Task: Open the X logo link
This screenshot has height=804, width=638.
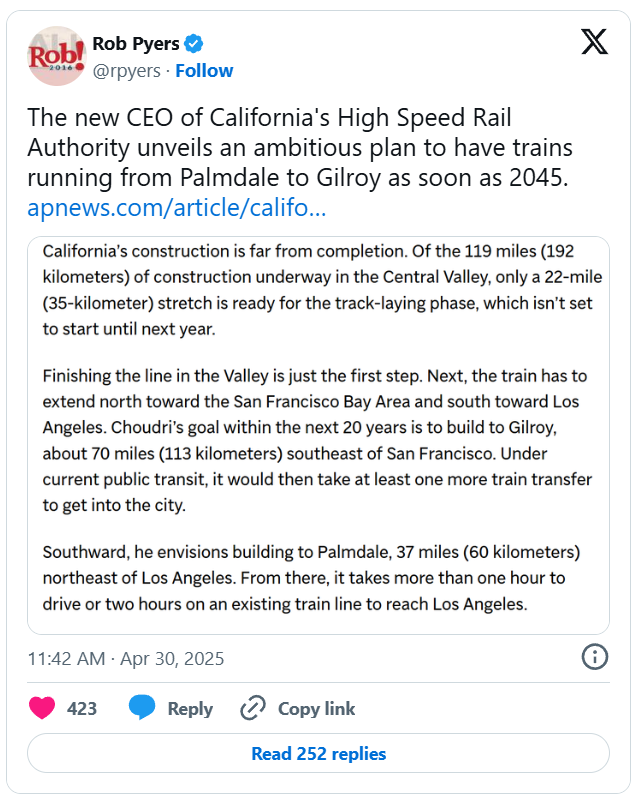Action: (594, 42)
